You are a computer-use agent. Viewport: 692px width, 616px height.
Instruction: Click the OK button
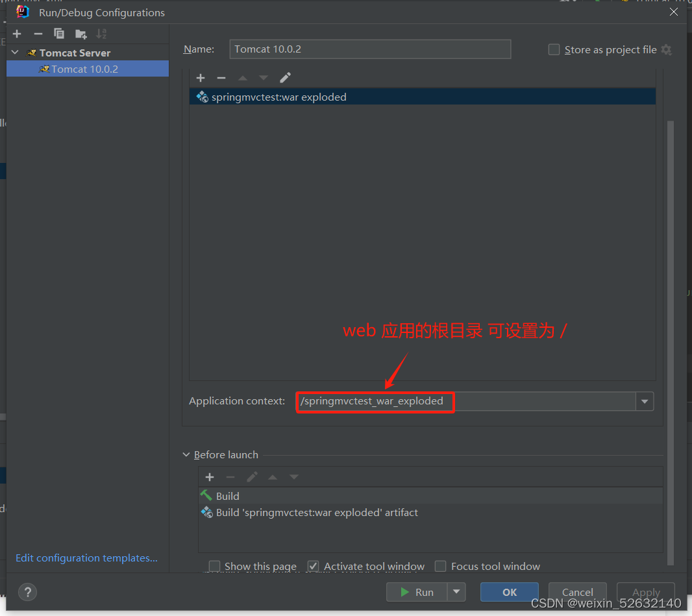click(x=510, y=592)
